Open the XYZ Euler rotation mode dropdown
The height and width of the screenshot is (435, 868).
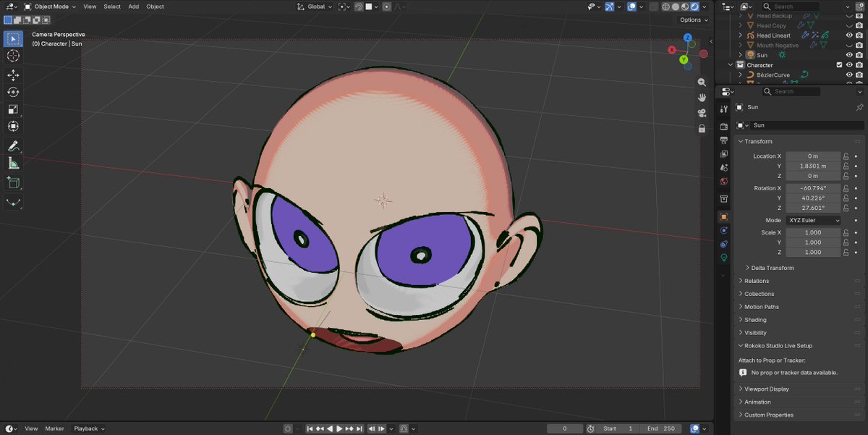tap(813, 220)
